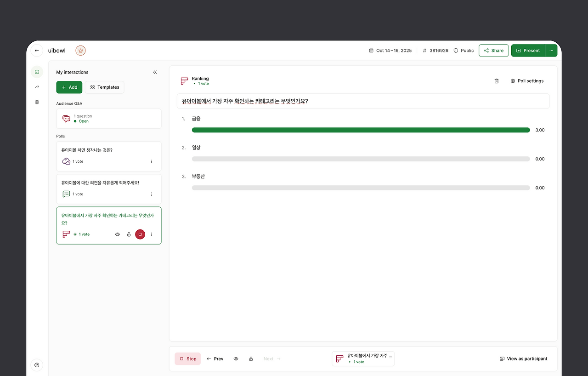Open settings gear in left sidebar
Image resolution: width=588 pixels, height=376 pixels.
point(37,102)
